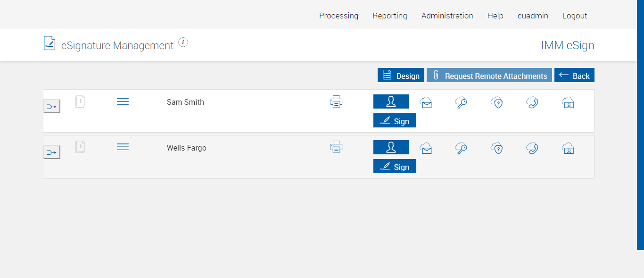Screen dimensions: 644x278
Task: Click the cloud phone icon for Wells Fargo
Action: click(532, 148)
